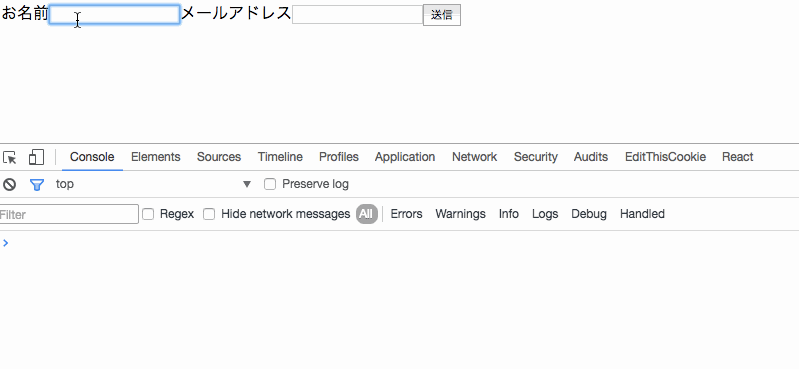Open the Timeline tab

click(280, 157)
